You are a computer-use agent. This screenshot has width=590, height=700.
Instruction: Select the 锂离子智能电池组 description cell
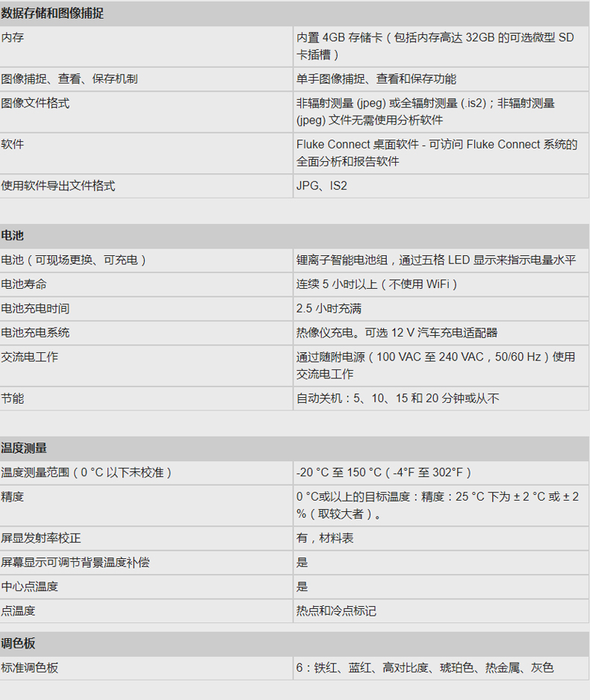coord(436,260)
